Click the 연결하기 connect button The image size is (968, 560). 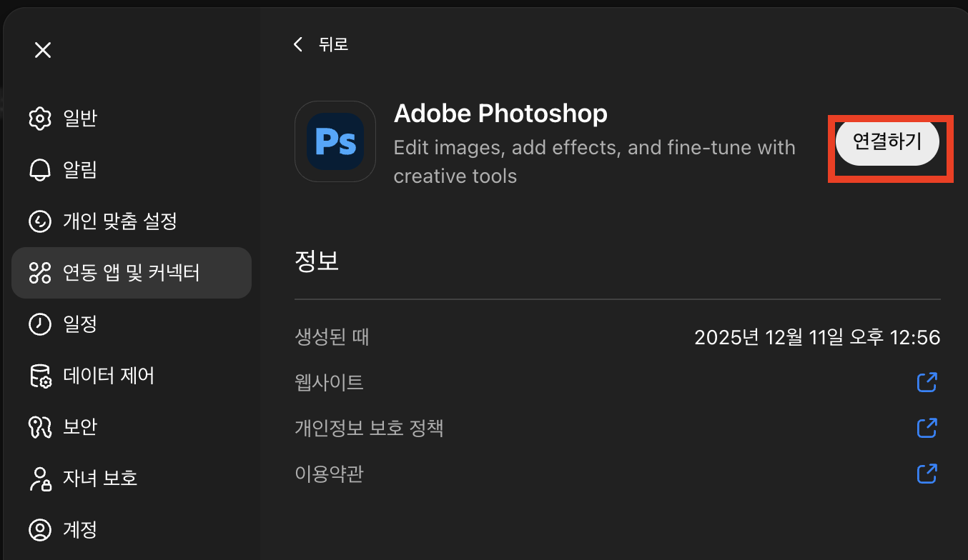tap(887, 142)
